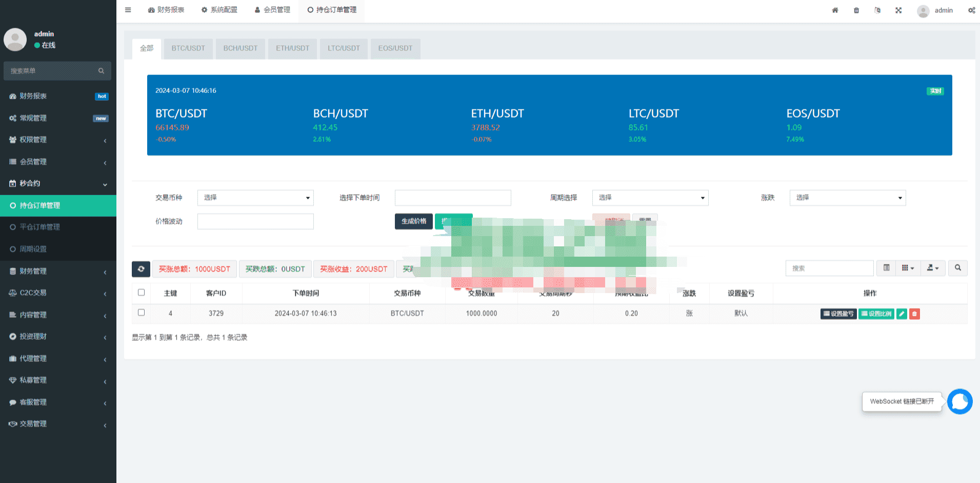Click the trash icon in top bar
This screenshot has height=483, width=980.
tap(856, 10)
